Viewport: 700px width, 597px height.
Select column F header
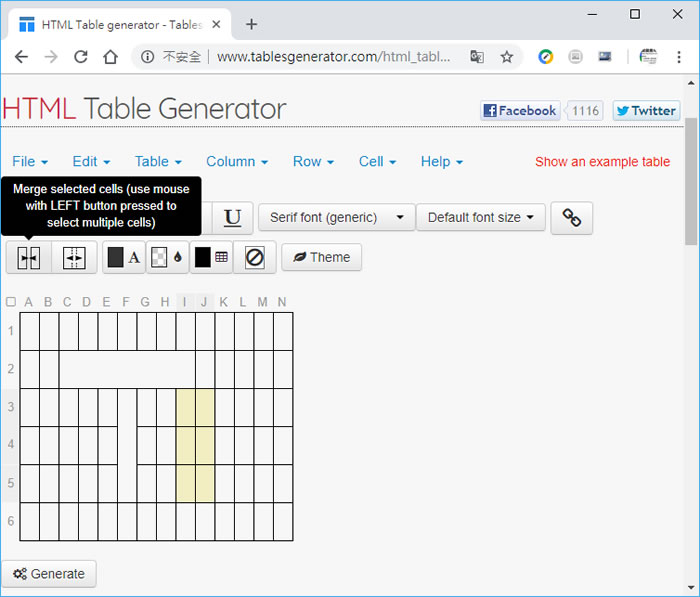click(x=126, y=302)
